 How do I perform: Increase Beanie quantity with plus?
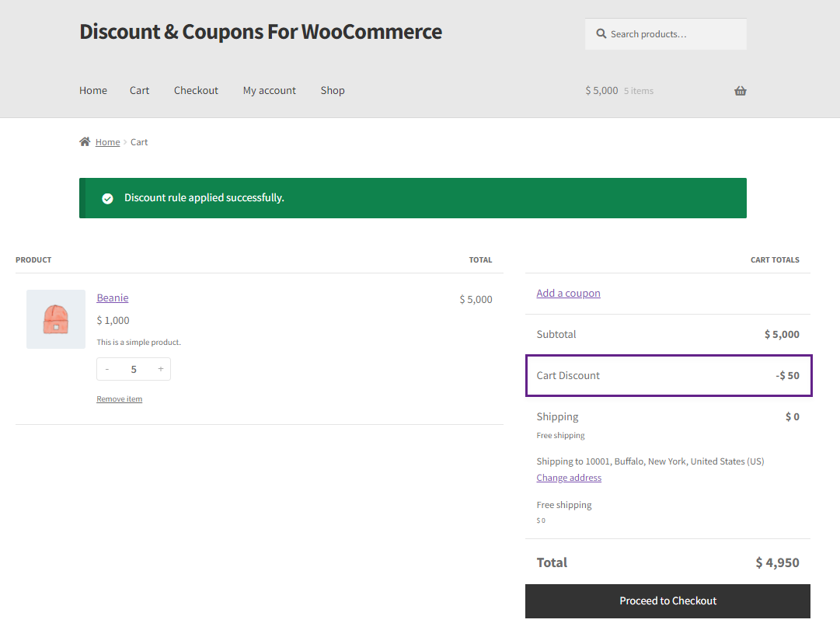click(160, 369)
